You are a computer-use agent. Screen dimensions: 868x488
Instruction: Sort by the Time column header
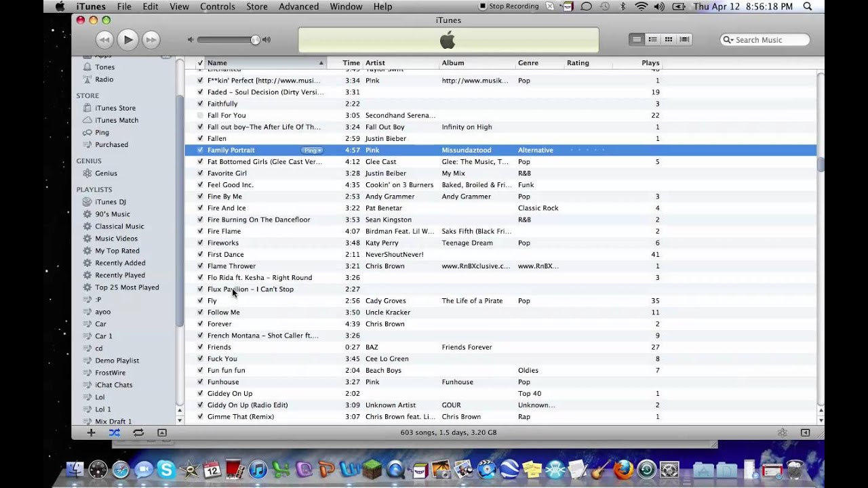[344, 63]
